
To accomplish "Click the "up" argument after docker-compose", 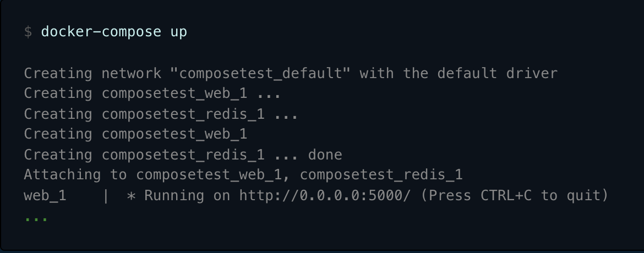I will 178,32.
